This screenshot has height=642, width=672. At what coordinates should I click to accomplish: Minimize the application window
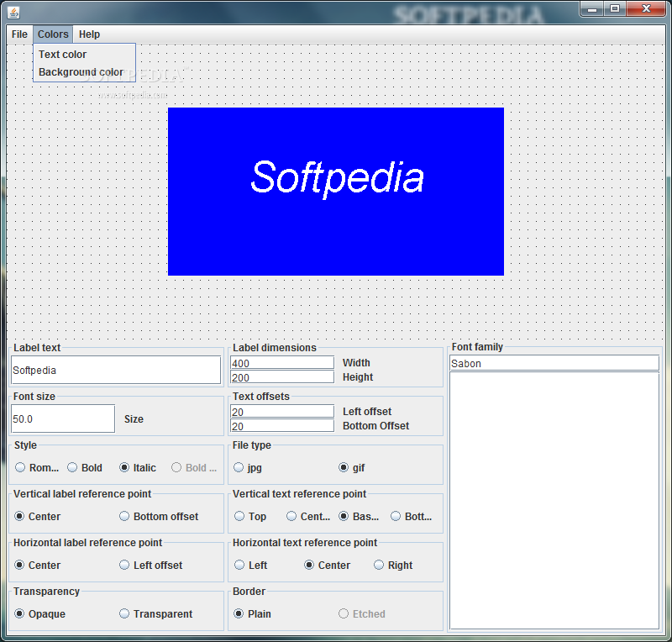592,9
